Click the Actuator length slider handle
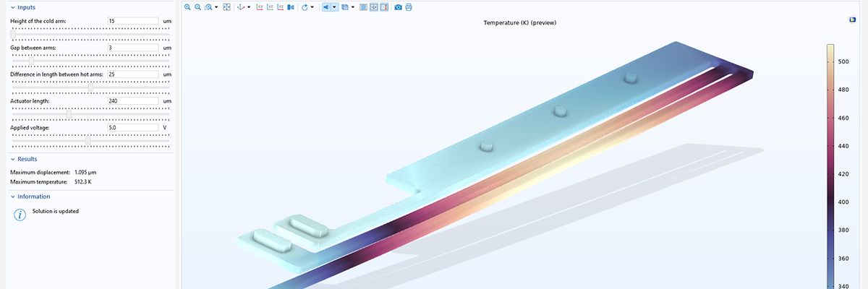Image resolution: width=868 pixels, height=289 pixels. tap(69, 114)
